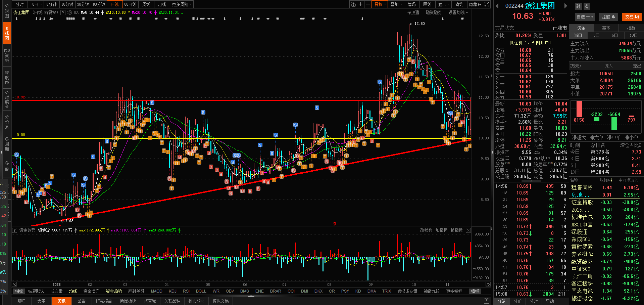Image resolution: width=644 pixels, height=305 pixels.
Task: Click the help question mark beside 滨江集团
Action: (63, 12)
